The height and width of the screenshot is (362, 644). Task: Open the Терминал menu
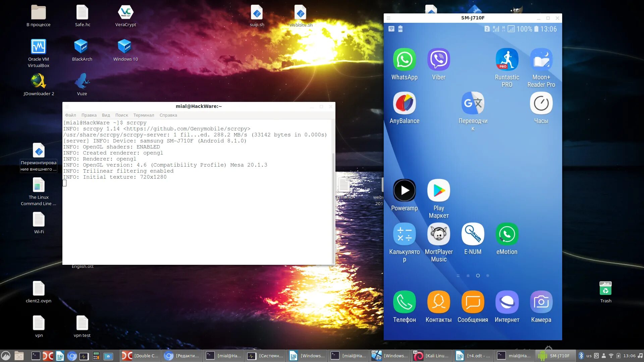pos(144,115)
